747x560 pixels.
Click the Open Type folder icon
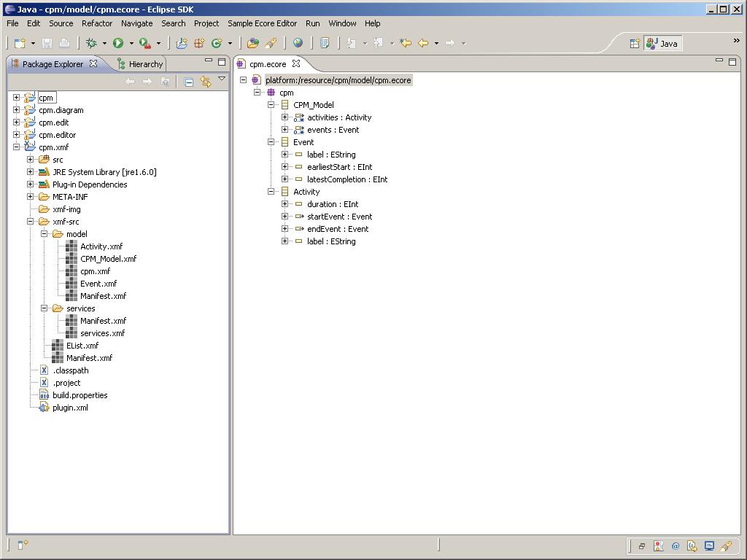click(253, 43)
